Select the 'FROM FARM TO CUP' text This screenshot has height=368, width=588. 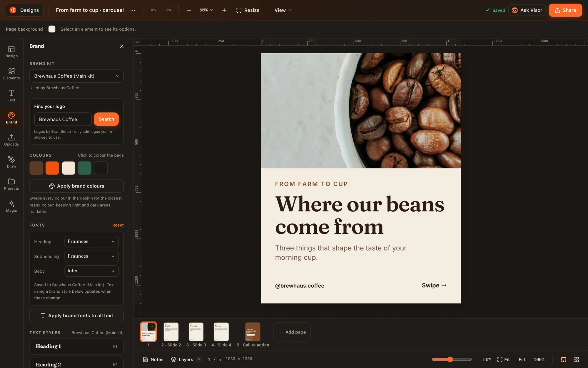coord(311,184)
